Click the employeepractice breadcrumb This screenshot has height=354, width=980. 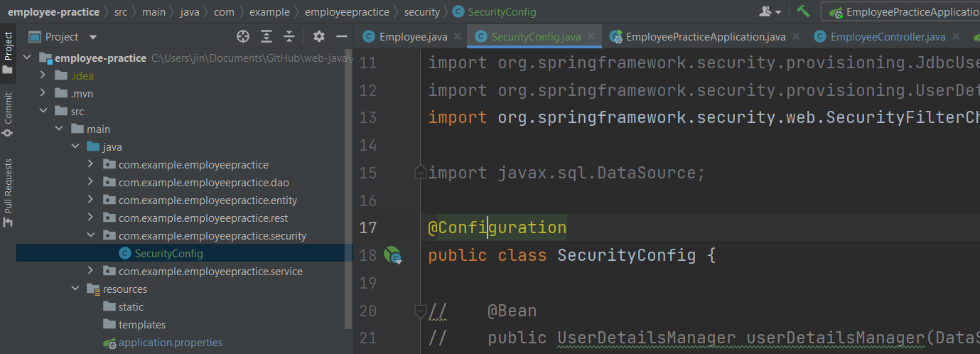pyautogui.click(x=347, y=11)
